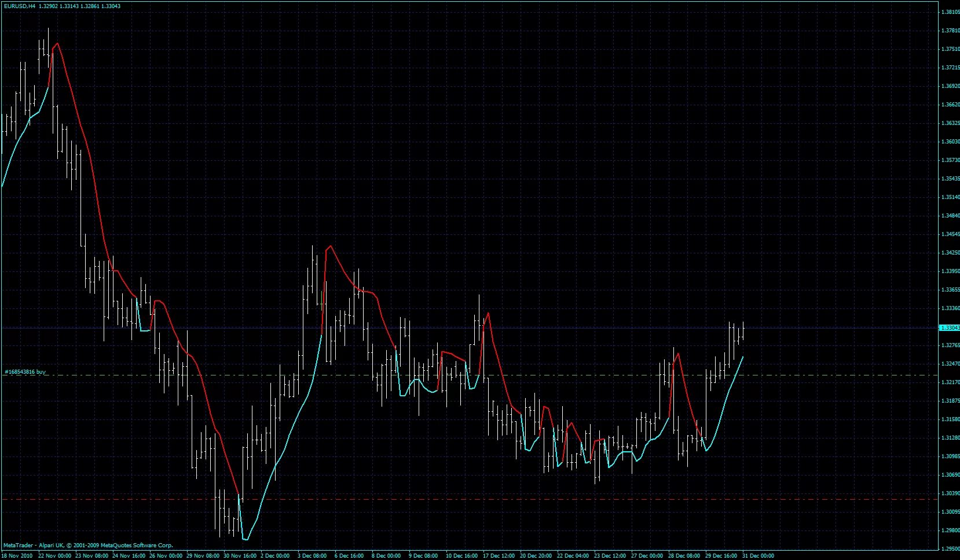
Task: Click price label 1.35140 on the axis
Action: pyautogui.click(x=950, y=197)
